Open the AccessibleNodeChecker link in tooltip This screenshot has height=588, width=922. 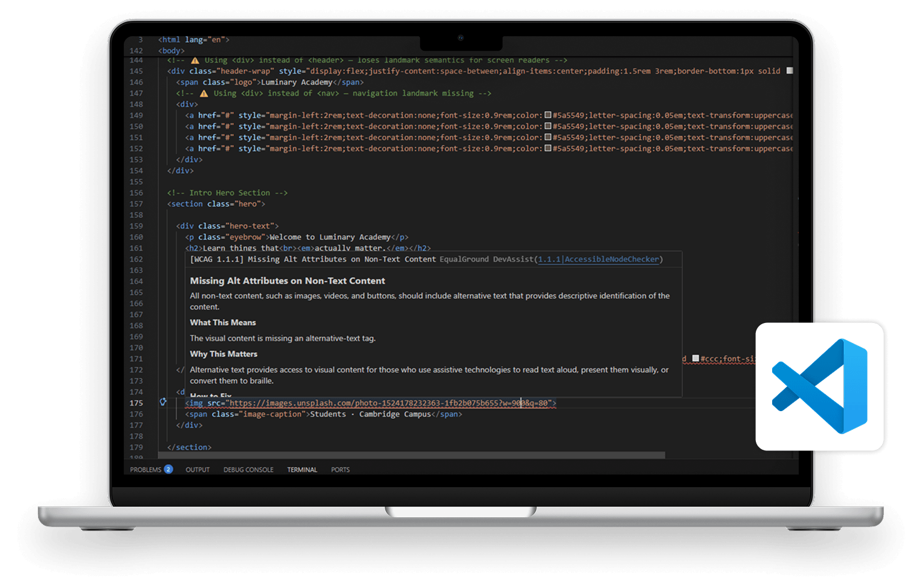[611, 260]
